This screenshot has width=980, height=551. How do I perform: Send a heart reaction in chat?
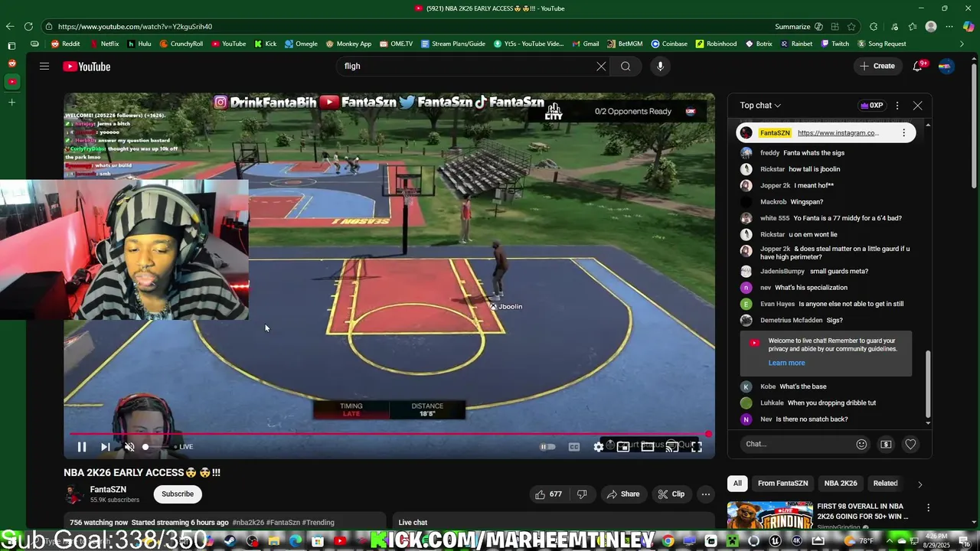pyautogui.click(x=910, y=444)
